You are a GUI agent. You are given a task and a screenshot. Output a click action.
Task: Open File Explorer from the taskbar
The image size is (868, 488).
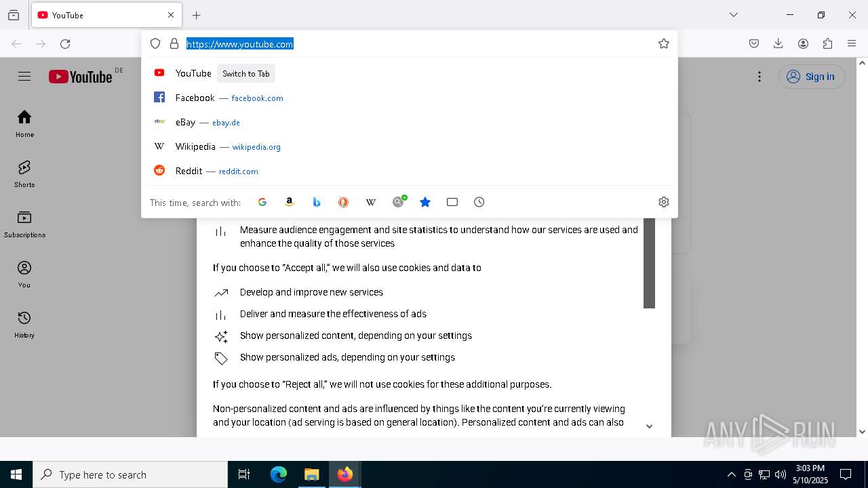pos(311,474)
